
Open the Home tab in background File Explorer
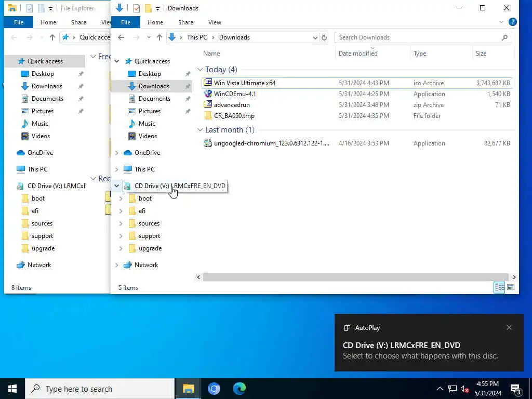(48, 22)
